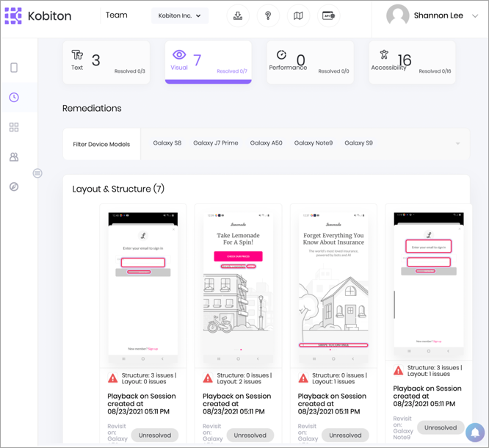Click the sidebar compass icon

(14, 187)
